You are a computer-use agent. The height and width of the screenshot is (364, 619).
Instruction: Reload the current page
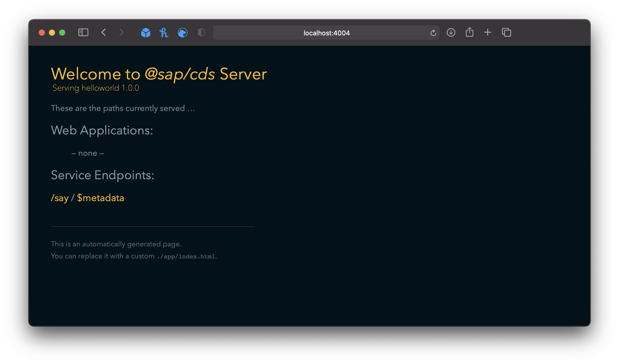tap(433, 33)
